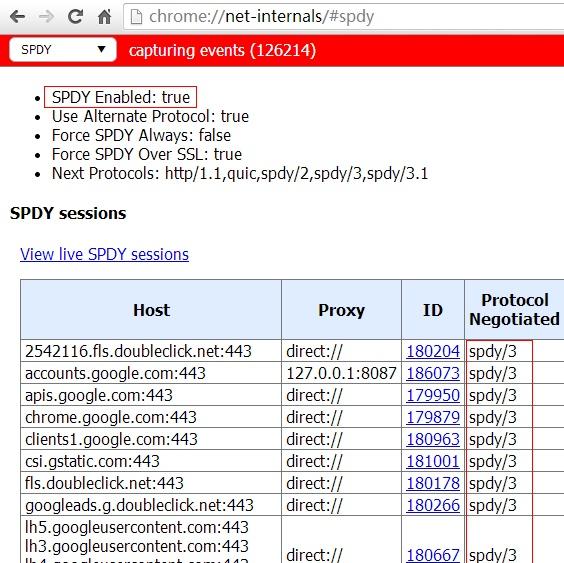
Task: Click spdy/3 in accounts.google.com row
Action: (493, 373)
